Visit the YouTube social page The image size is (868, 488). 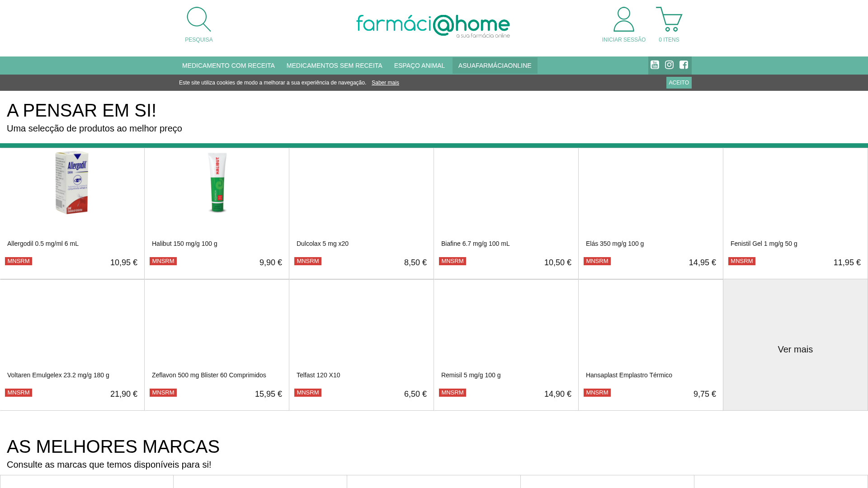655,65
